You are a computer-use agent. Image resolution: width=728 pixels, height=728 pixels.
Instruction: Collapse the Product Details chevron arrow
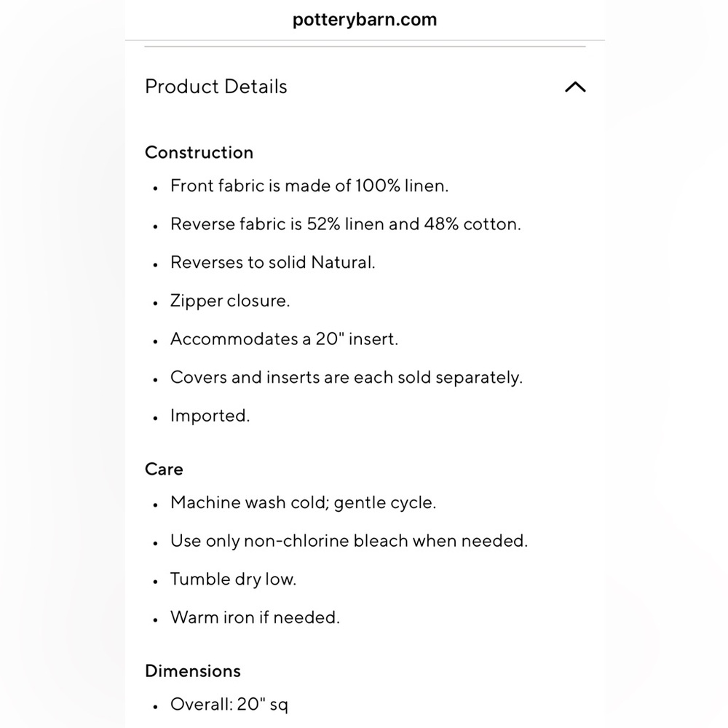tap(575, 87)
